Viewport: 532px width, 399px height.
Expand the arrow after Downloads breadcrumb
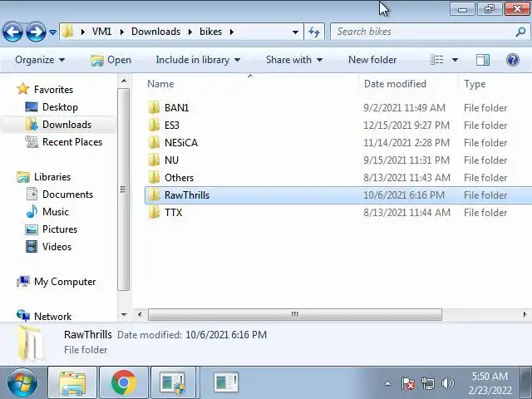pos(190,32)
